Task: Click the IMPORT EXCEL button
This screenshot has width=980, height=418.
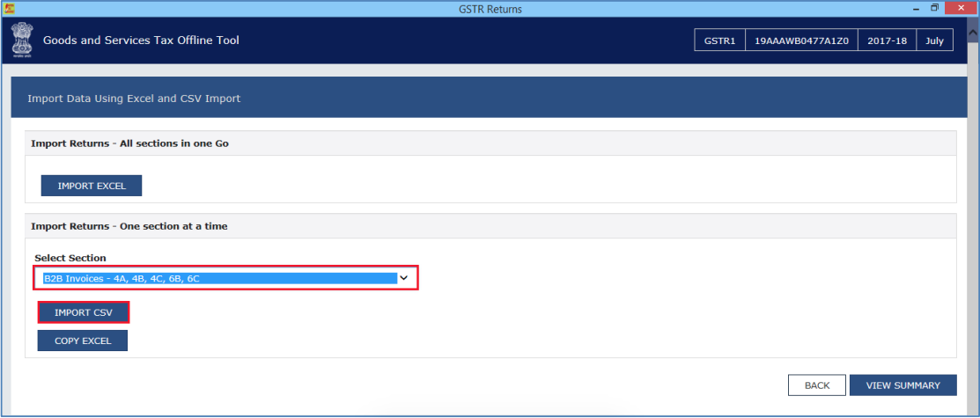Action: pyautogui.click(x=92, y=186)
